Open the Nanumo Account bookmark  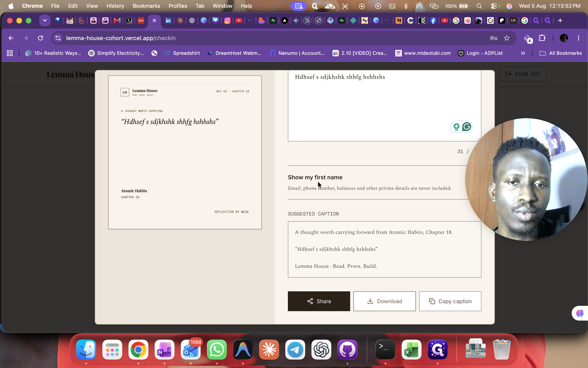[x=297, y=53]
